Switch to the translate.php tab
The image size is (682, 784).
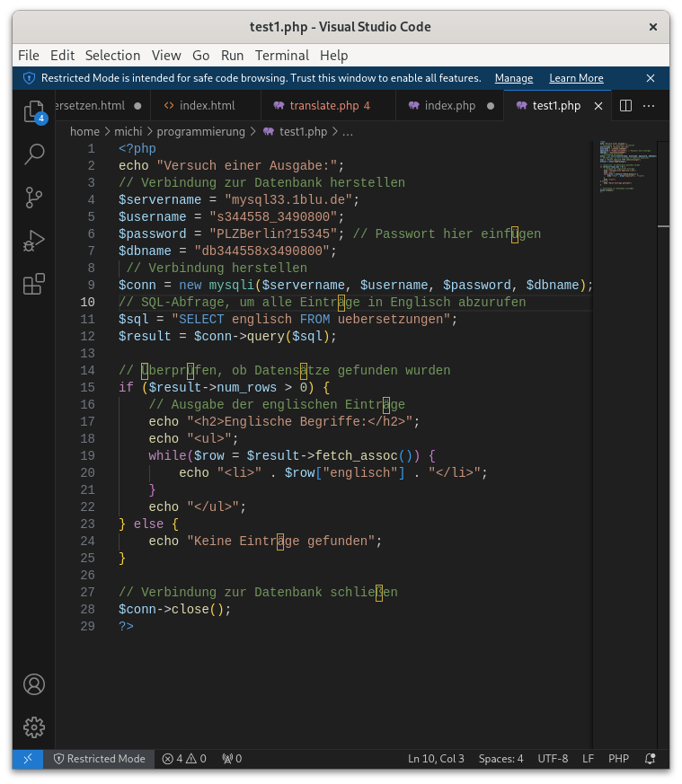pyautogui.click(x=328, y=106)
